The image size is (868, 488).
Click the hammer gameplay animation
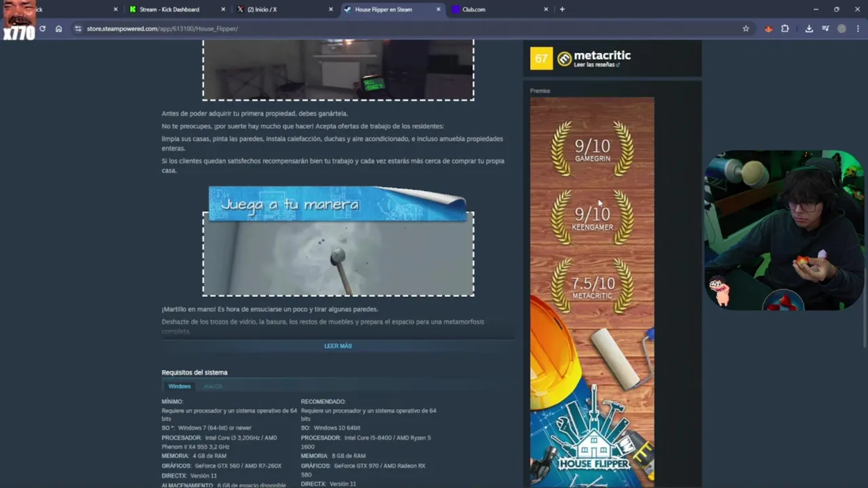338,258
